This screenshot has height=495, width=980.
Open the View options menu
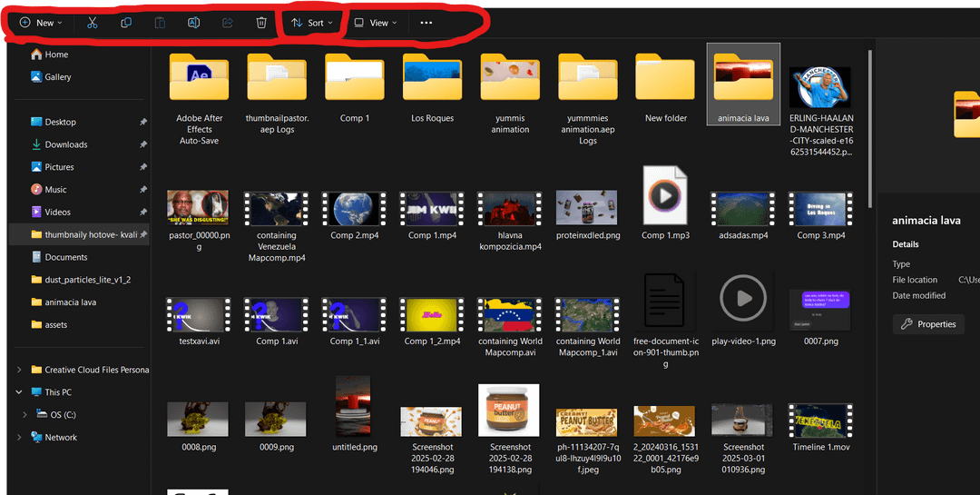376,23
